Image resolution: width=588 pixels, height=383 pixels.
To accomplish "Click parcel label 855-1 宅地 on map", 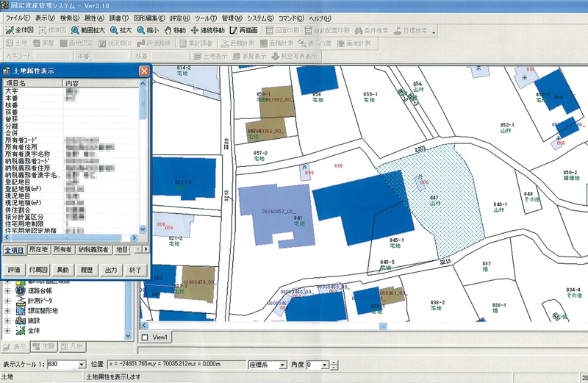I will (x=370, y=97).
